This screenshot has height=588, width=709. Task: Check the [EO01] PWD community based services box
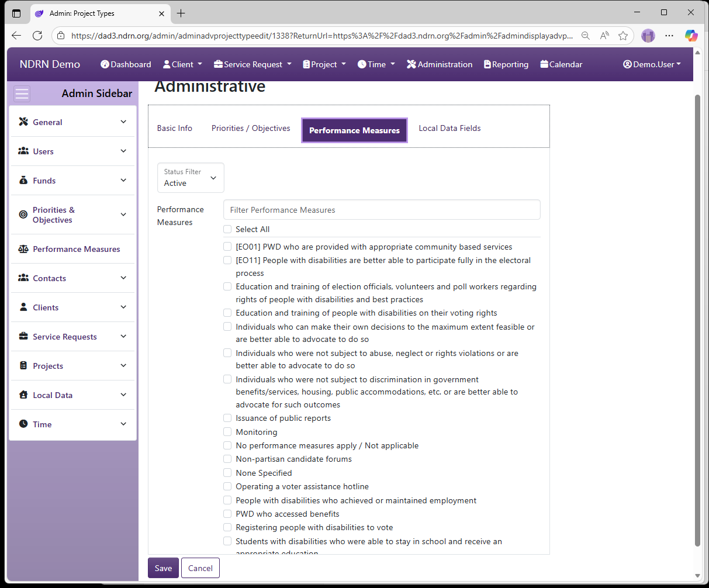coord(227,247)
